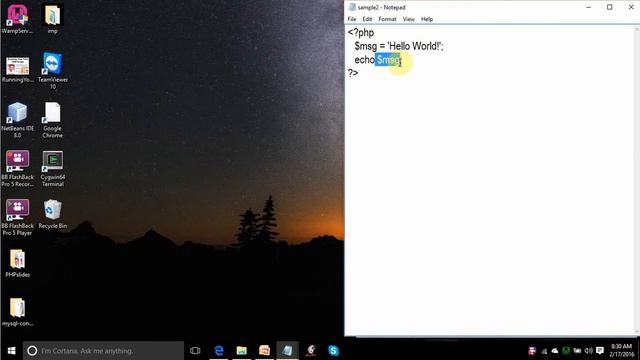Select the mysql-con... folder on desktop

(x=17, y=312)
